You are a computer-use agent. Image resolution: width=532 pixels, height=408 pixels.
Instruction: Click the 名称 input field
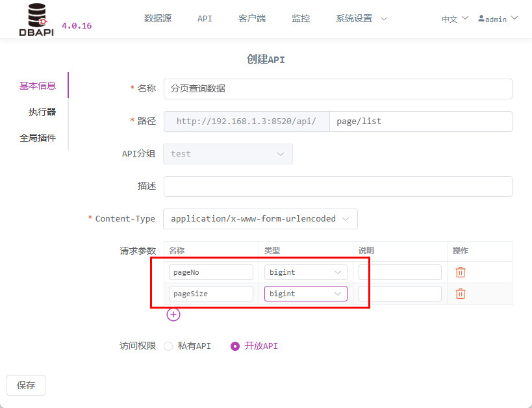(338, 89)
